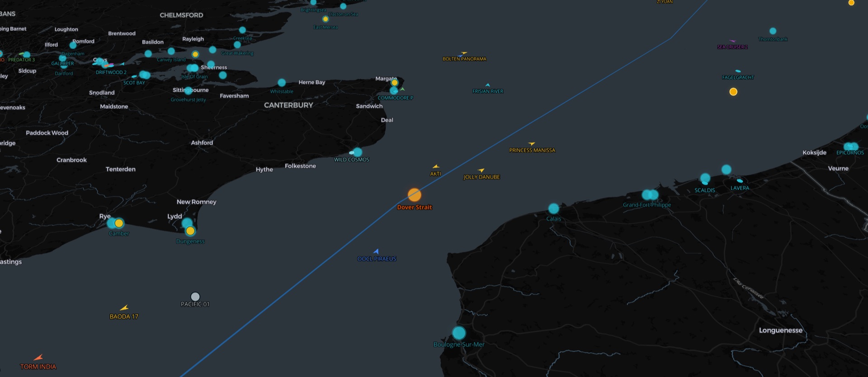Click the PREDATOR 3 vessel label

[21, 60]
